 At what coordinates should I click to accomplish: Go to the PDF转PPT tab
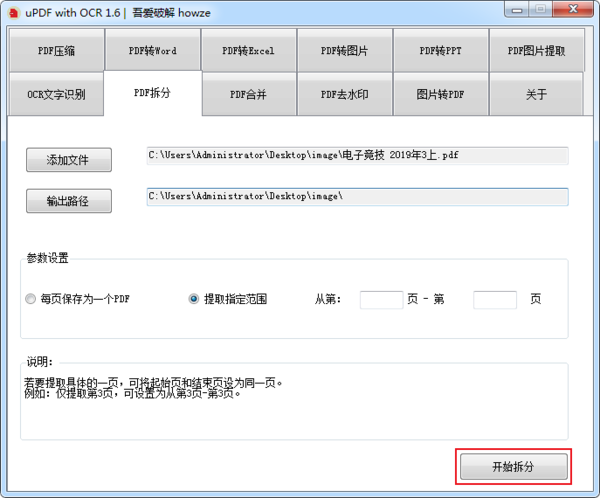pos(441,50)
